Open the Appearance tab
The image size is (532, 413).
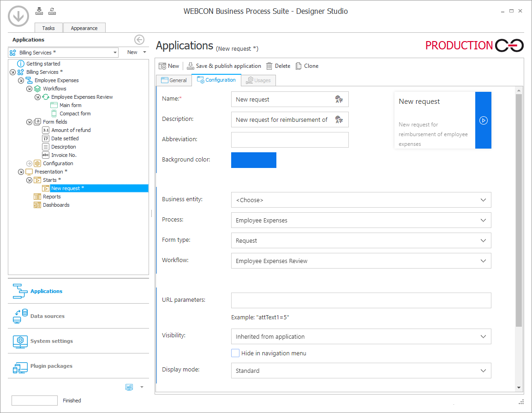click(x=84, y=28)
